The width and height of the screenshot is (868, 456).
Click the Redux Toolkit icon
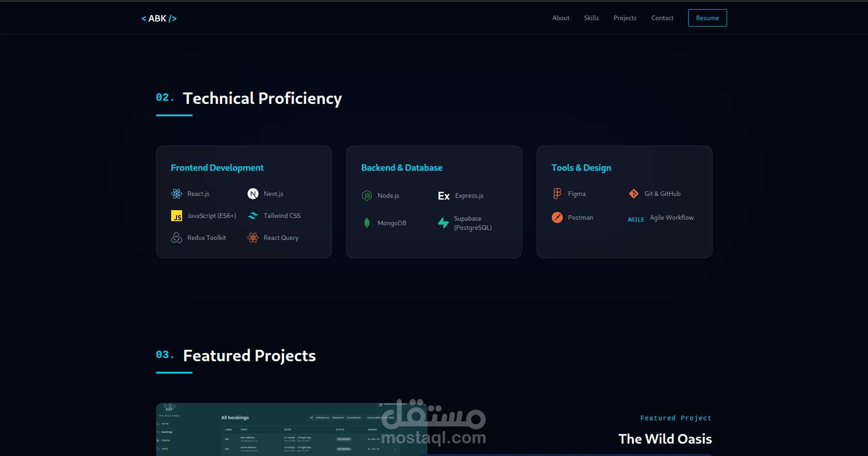[x=177, y=238]
